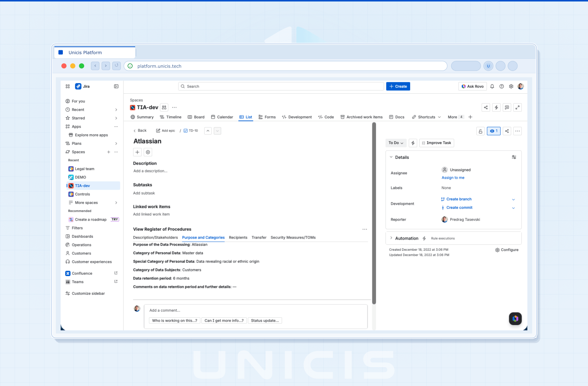Click the browser address bar
This screenshot has height=386, width=588.
pos(286,66)
